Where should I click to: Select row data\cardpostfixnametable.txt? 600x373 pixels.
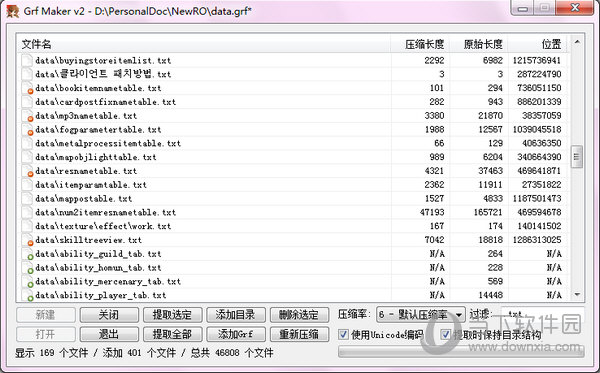(x=293, y=102)
